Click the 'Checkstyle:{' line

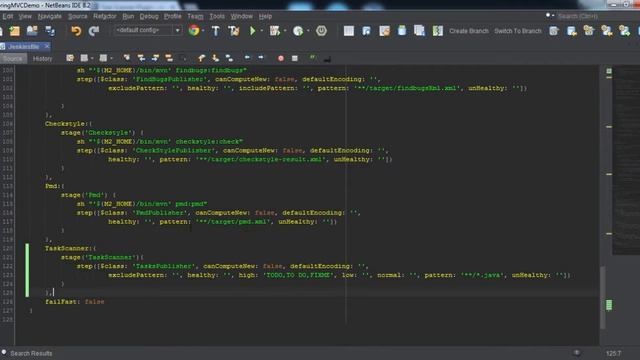pyautogui.click(x=68, y=124)
